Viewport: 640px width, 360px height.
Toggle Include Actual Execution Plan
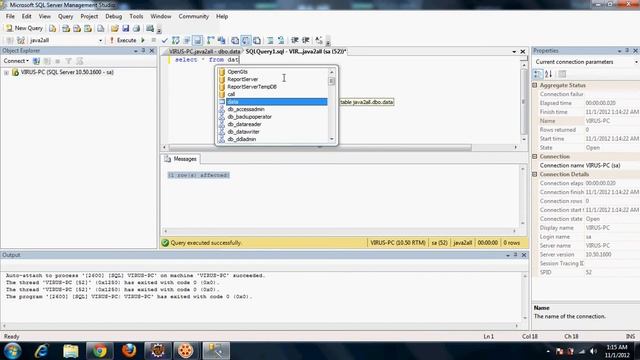click(211, 40)
